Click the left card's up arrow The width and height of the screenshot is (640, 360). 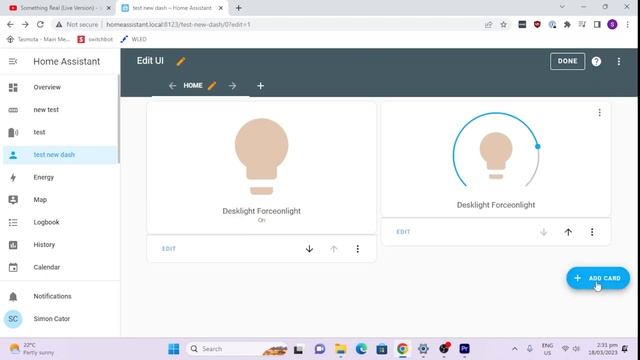click(x=334, y=249)
